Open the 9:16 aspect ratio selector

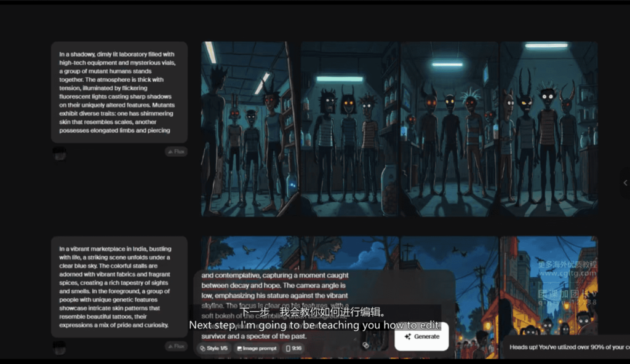click(293, 349)
